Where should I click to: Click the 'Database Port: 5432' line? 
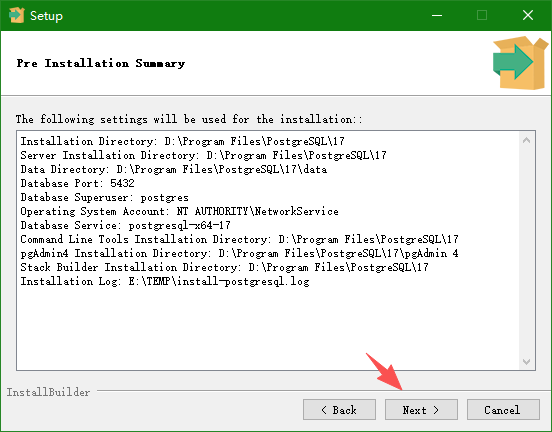point(77,183)
